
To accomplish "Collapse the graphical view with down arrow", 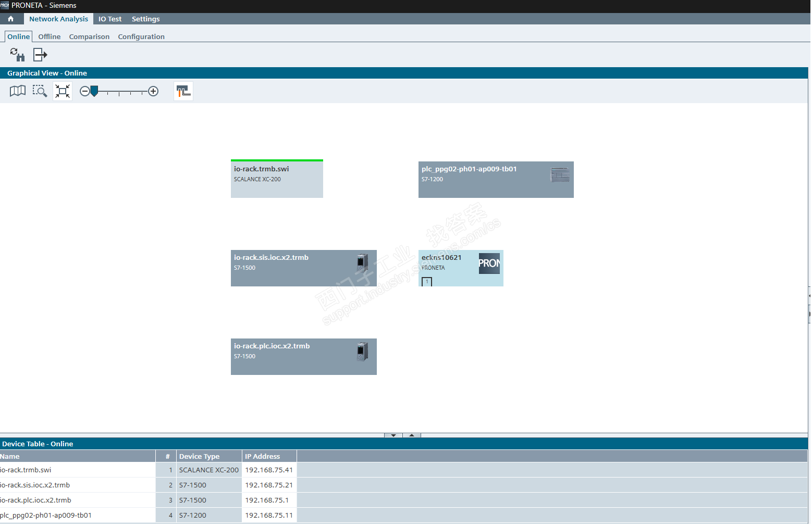I will [393, 435].
